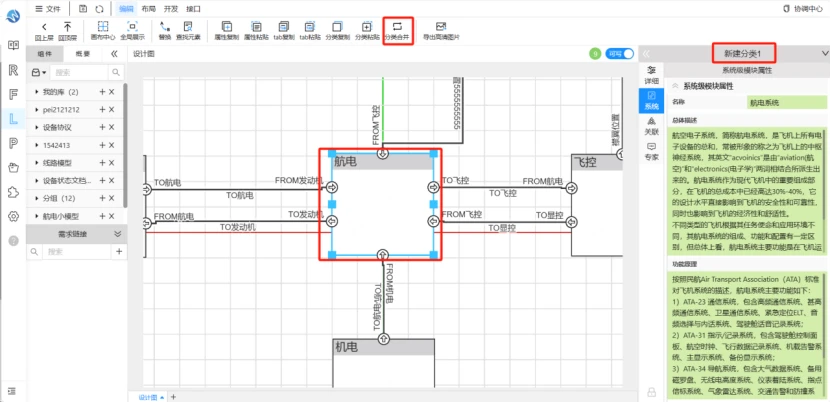Add an item to 我的库 with plus
831x402 pixels.
[x=102, y=92]
